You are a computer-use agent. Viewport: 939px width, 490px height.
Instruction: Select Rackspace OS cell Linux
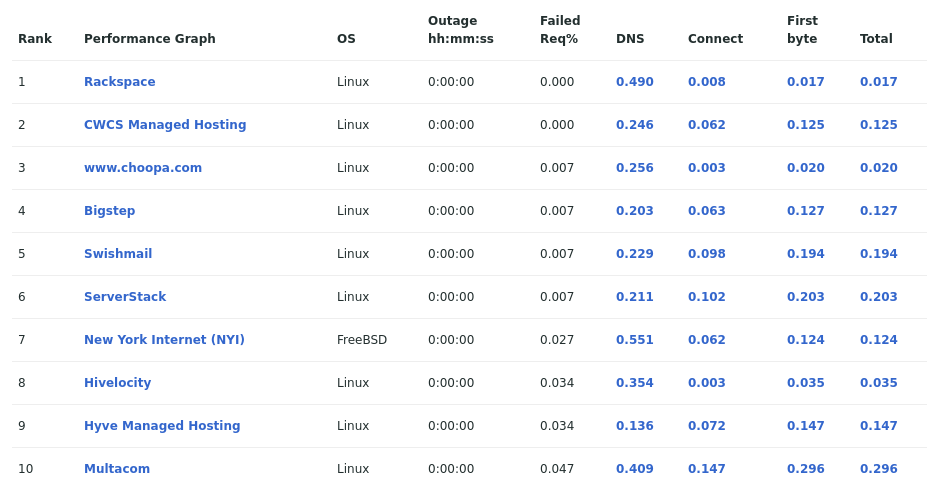tap(353, 81)
